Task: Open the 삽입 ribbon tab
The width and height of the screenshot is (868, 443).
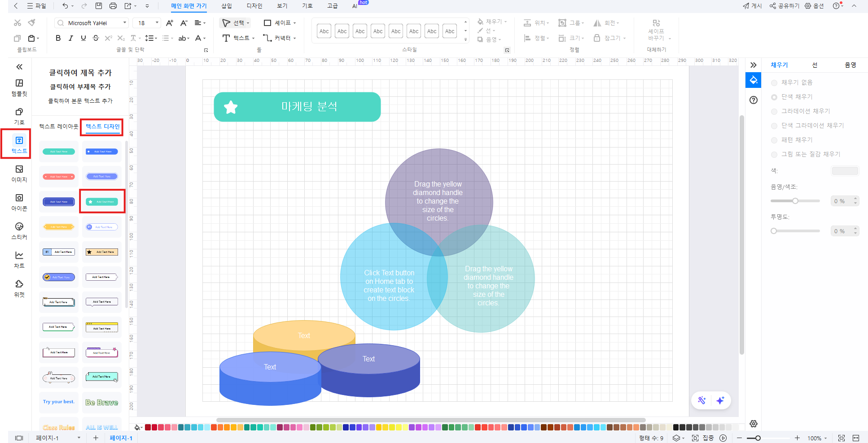Action: (227, 6)
